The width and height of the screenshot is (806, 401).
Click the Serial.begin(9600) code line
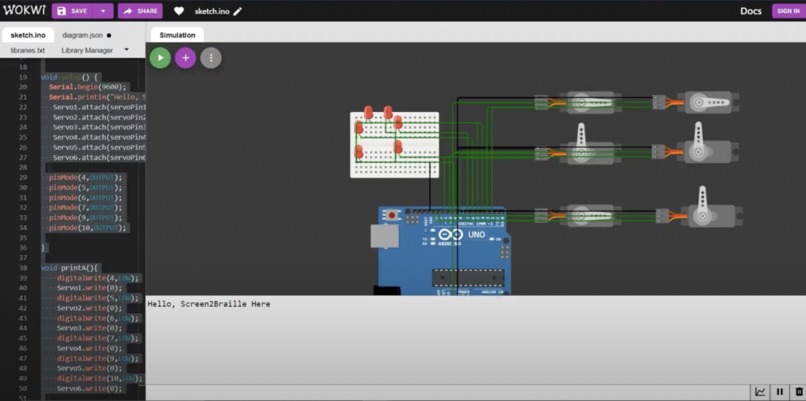(x=87, y=87)
